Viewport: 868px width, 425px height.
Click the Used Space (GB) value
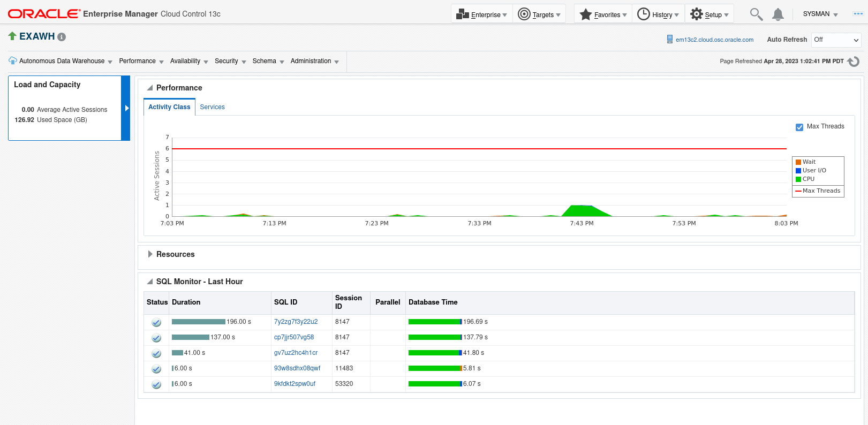[x=24, y=120]
